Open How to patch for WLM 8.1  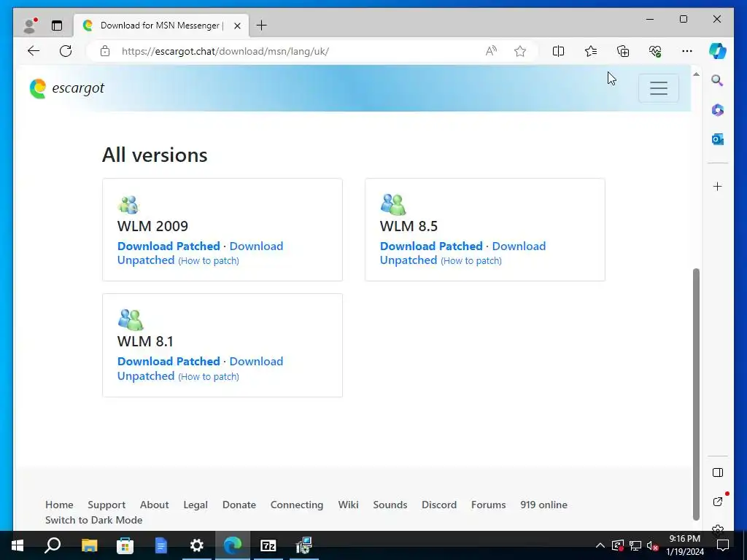(x=209, y=377)
